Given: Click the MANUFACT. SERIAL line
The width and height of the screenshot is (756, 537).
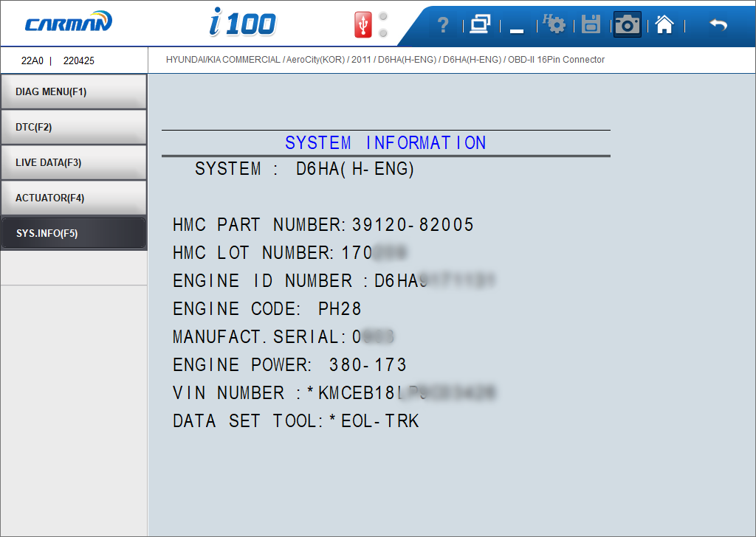Looking at the screenshot, I should tap(283, 336).
